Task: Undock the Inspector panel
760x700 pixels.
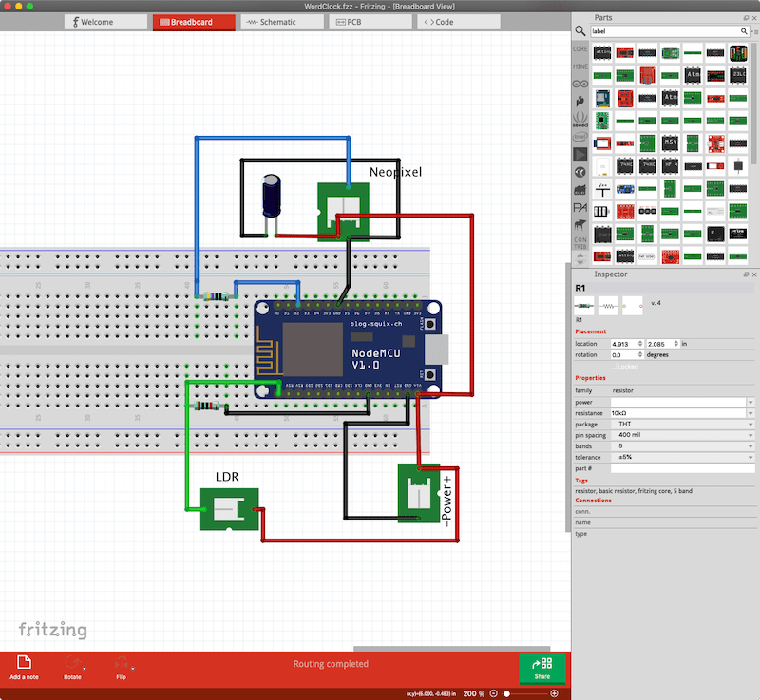Action: click(x=746, y=274)
